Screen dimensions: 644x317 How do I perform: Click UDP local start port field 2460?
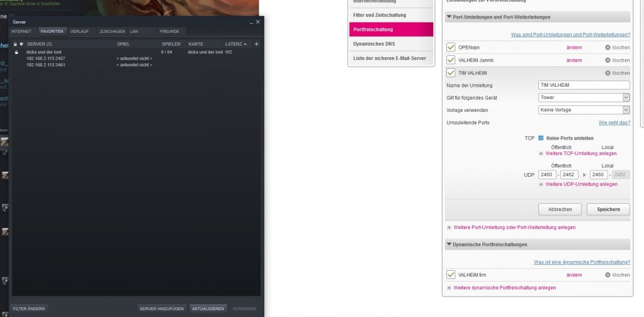coord(599,175)
